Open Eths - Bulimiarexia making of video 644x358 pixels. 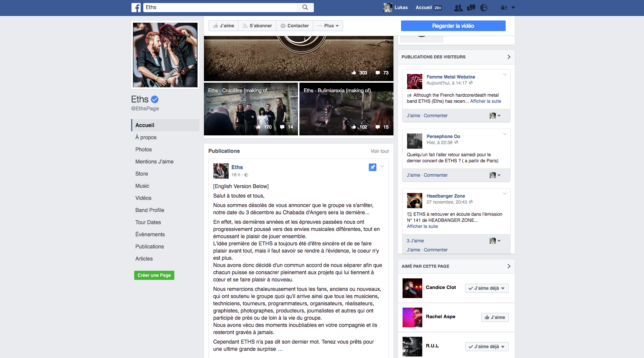[346, 109]
